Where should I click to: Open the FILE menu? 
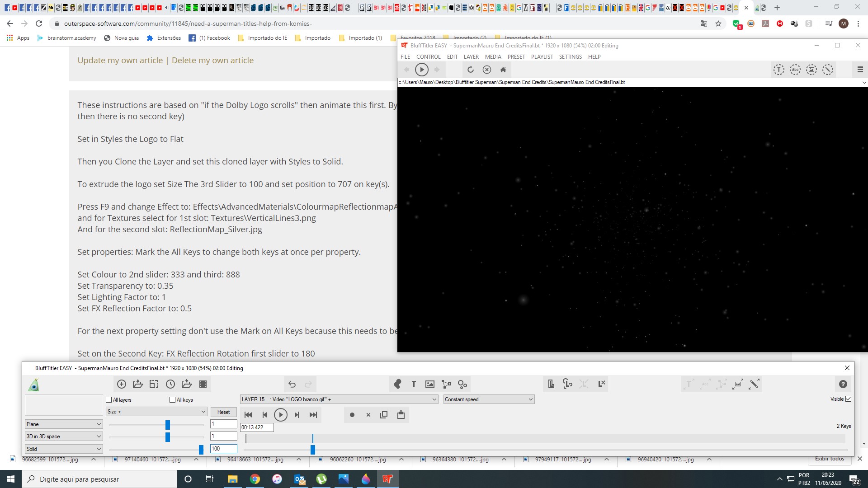click(x=405, y=57)
